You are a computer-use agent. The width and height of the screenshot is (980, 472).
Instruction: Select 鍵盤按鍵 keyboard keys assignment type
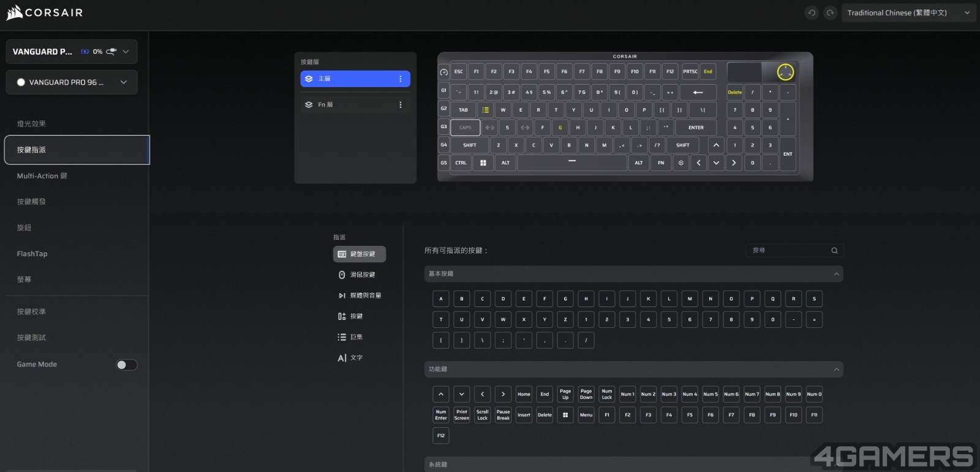pos(360,254)
